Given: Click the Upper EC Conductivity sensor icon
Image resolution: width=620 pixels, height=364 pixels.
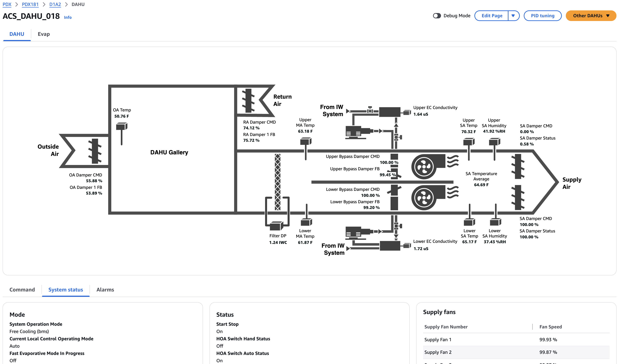Looking at the screenshot, I should click(x=407, y=113).
